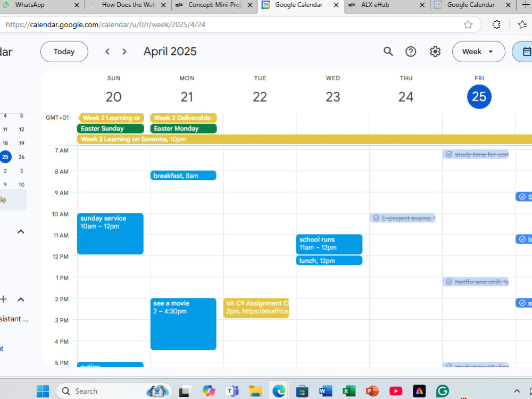Open Easter Monday all-day event

point(184,129)
